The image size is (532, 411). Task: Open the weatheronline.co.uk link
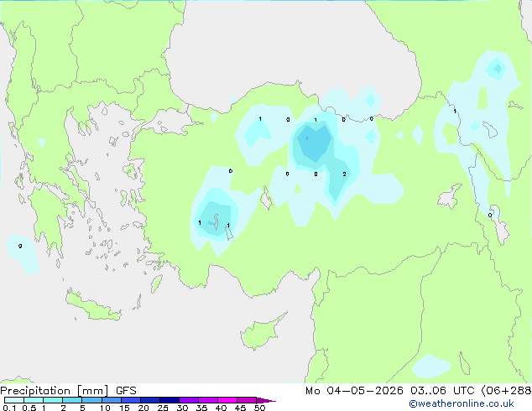click(x=462, y=403)
